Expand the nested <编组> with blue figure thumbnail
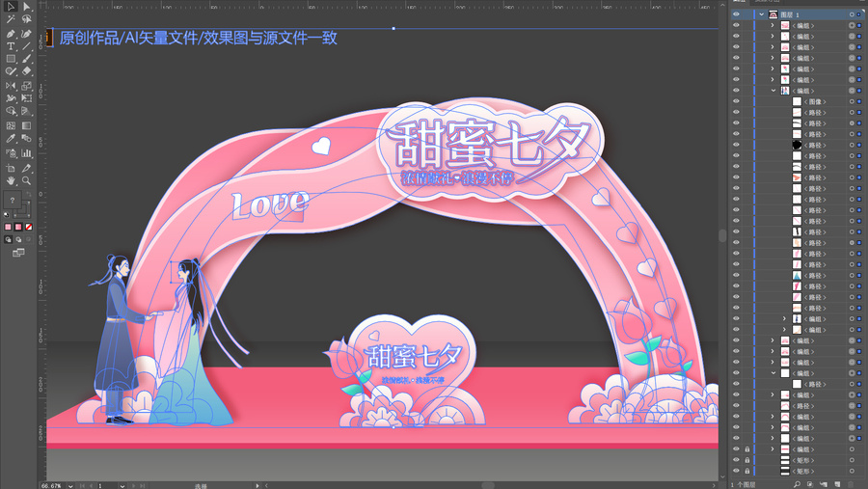The height and width of the screenshot is (489, 868). coord(784,318)
